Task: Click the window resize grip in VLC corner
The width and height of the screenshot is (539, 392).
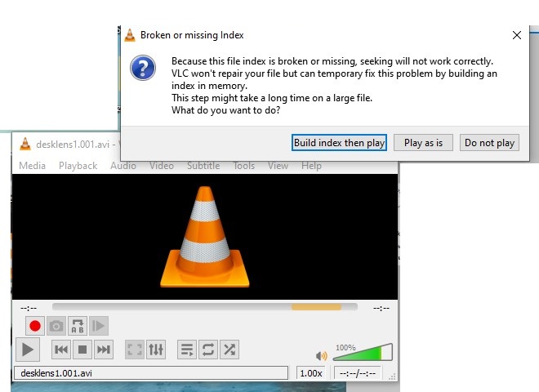Action: (x=392, y=376)
